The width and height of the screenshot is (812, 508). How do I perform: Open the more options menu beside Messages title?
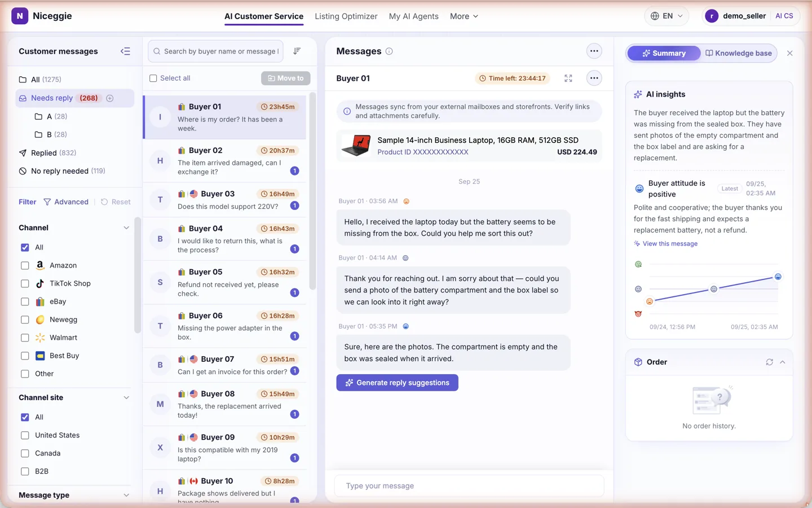[594, 51]
